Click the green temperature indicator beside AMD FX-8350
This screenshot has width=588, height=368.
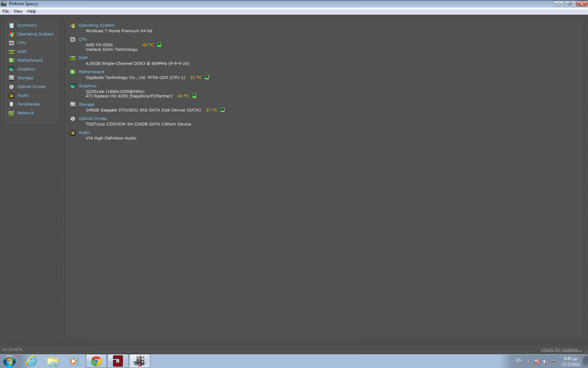pos(159,45)
